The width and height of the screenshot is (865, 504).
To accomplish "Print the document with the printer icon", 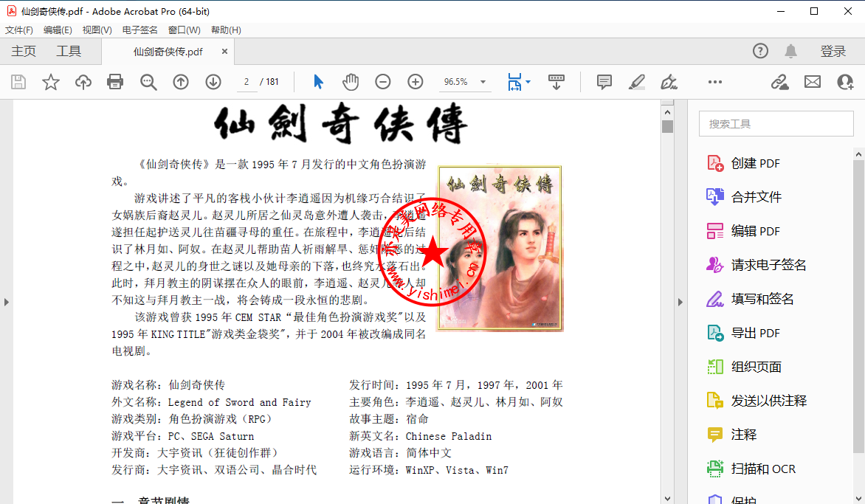I will click(115, 82).
